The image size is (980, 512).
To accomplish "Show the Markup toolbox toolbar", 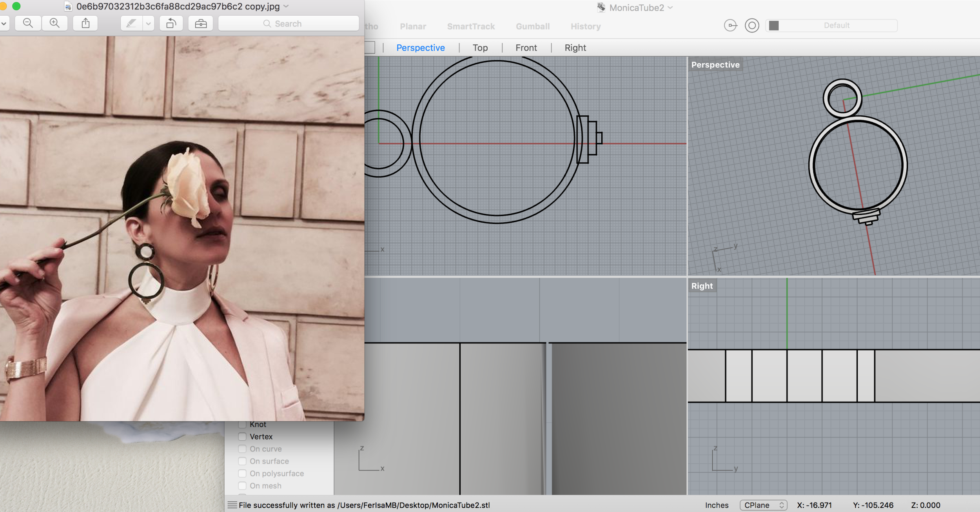I will [201, 24].
